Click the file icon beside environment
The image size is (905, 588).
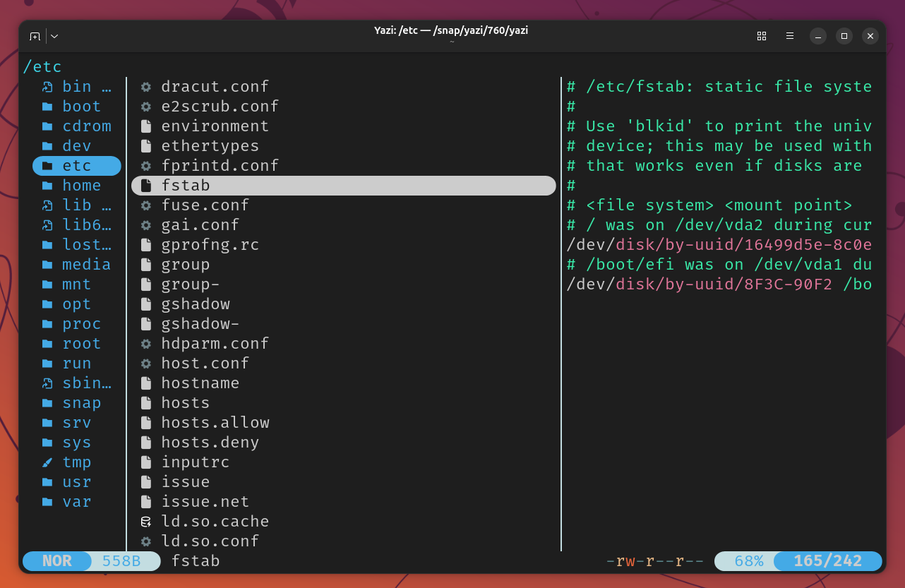click(x=146, y=126)
